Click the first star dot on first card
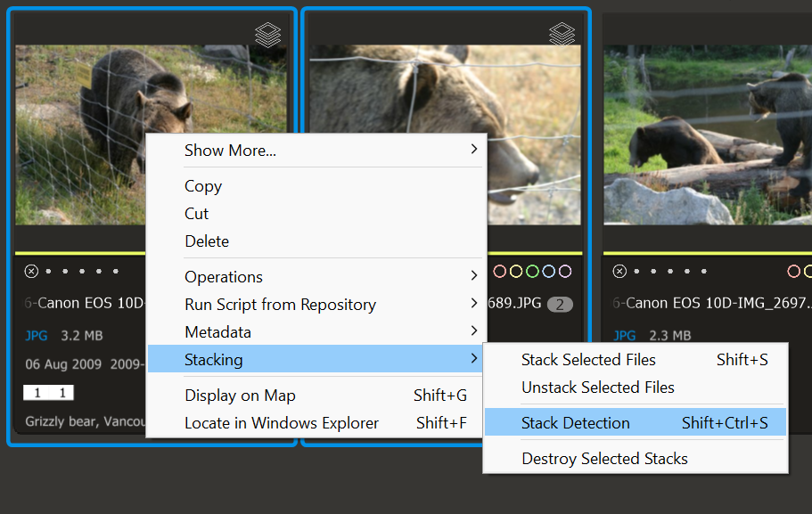Image resolution: width=812 pixels, height=514 pixels. point(48,271)
